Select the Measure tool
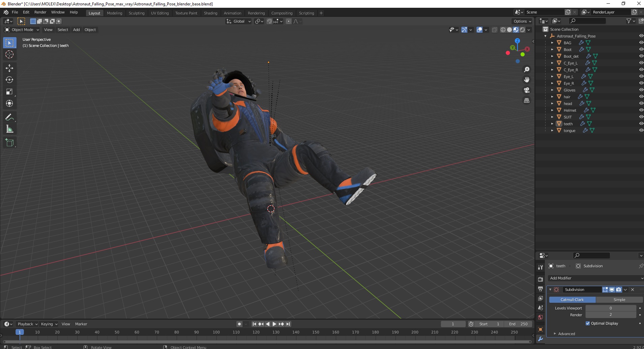 [9, 129]
